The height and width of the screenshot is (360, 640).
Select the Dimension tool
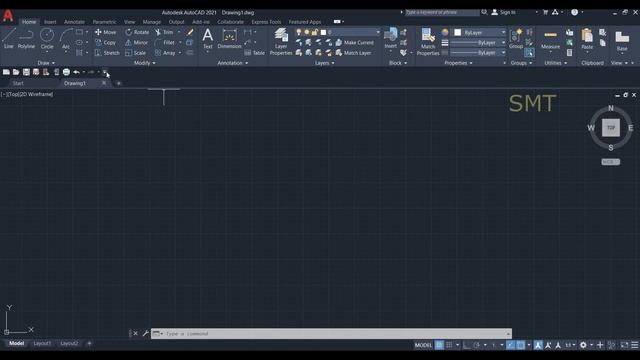click(x=229, y=38)
